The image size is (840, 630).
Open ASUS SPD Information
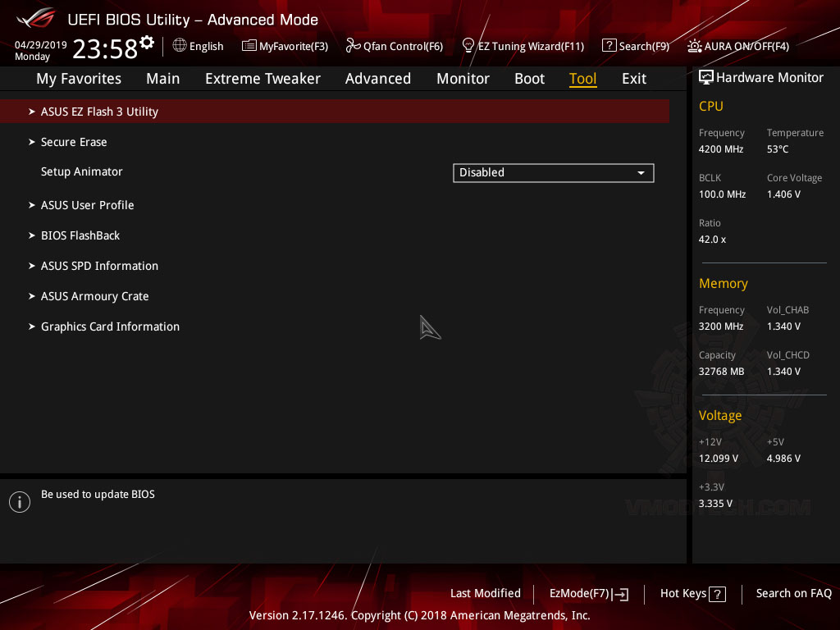99,267
